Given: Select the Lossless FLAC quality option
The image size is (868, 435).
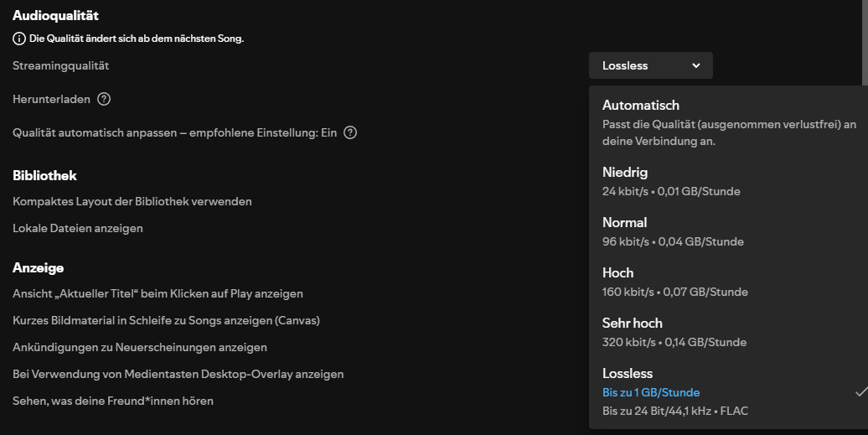Looking at the screenshot, I should (628, 374).
